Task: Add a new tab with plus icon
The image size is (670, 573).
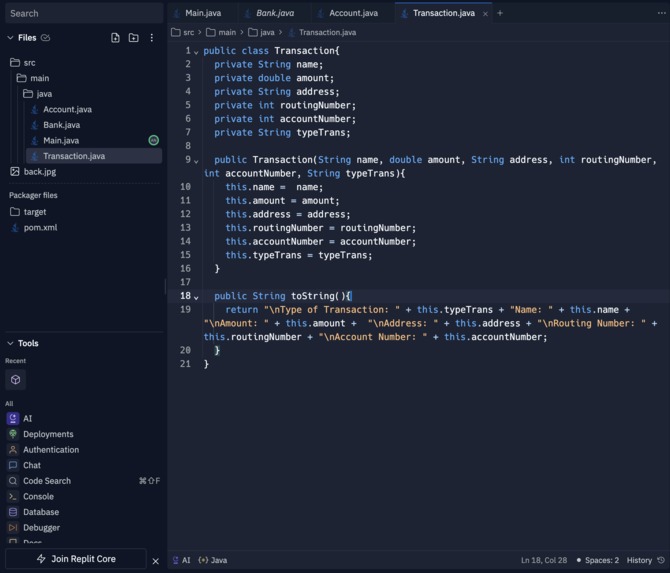Action: point(500,13)
